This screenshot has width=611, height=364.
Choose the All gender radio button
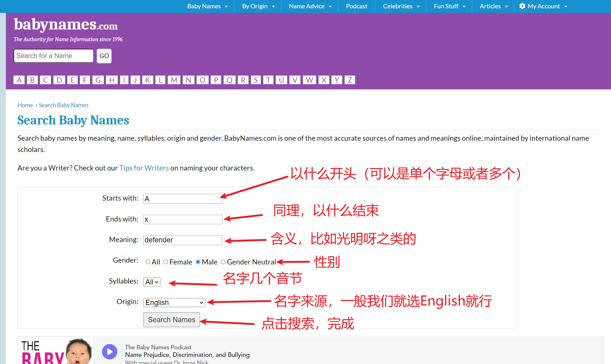[x=148, y=262]
